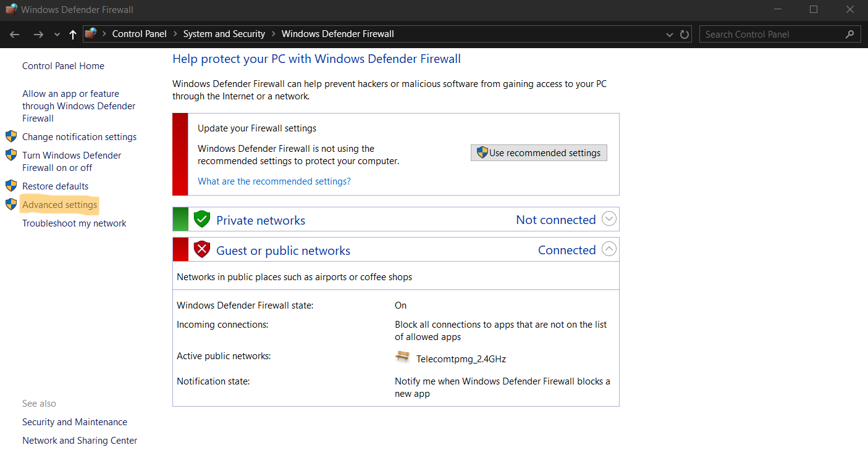Open the recent locations dropdown arrow
Screen dimensions: 868x461
pyautogui.click(x=57, y=35)
